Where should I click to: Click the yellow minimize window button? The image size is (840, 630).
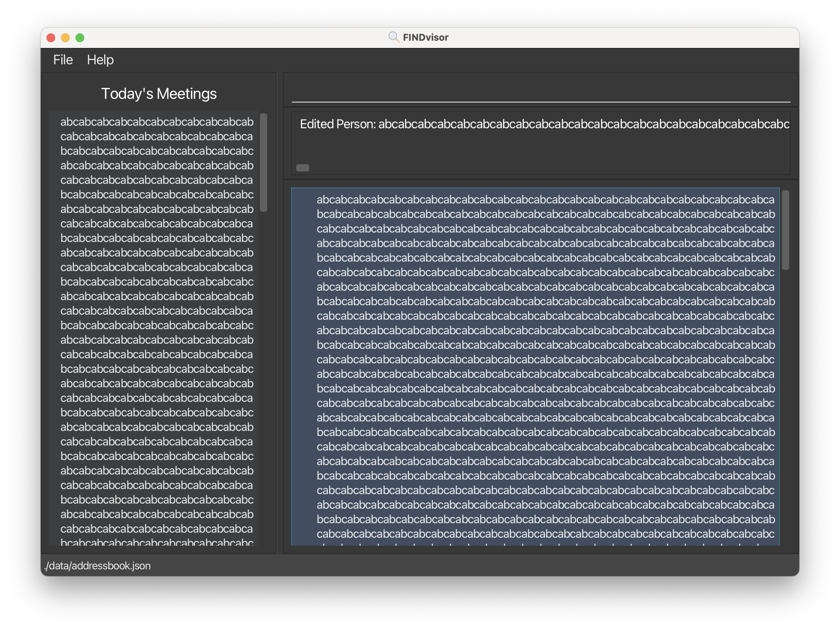point(65,38)
